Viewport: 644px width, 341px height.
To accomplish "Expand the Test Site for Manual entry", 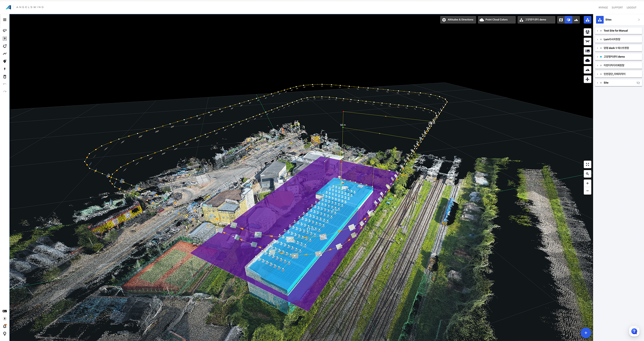I will (598, 31).
